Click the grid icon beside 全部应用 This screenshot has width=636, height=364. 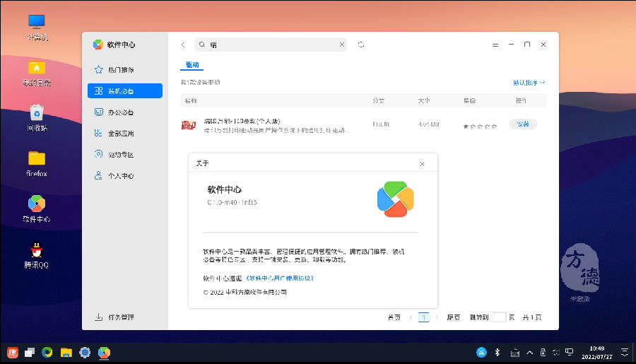click(x=98, y=133)
